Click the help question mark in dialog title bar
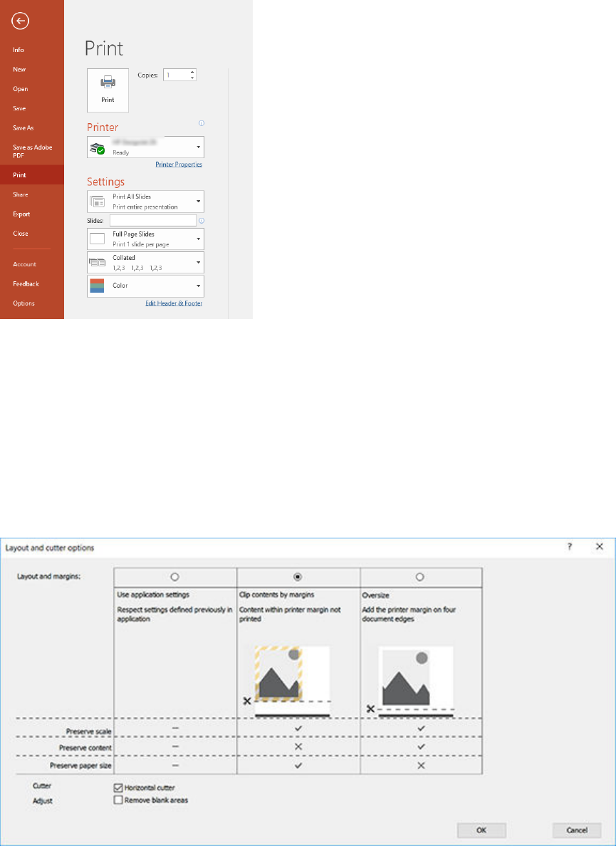 [570, 547]
